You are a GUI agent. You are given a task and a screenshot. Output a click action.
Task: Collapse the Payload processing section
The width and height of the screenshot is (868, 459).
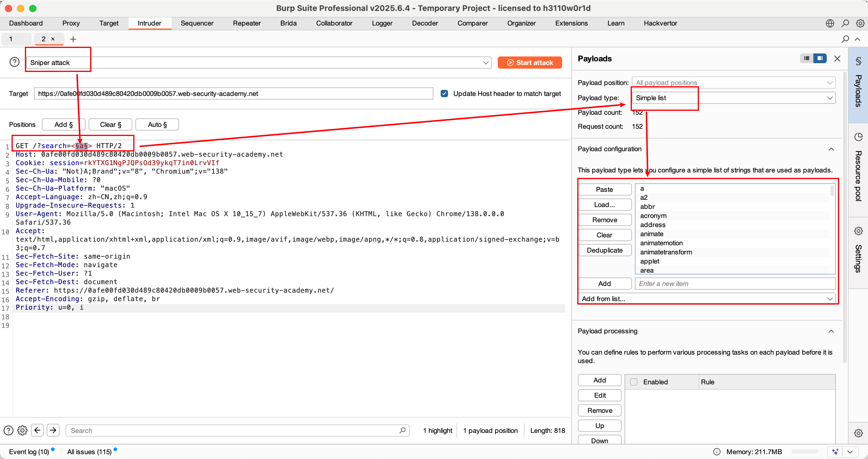click(x=831, y=331)
